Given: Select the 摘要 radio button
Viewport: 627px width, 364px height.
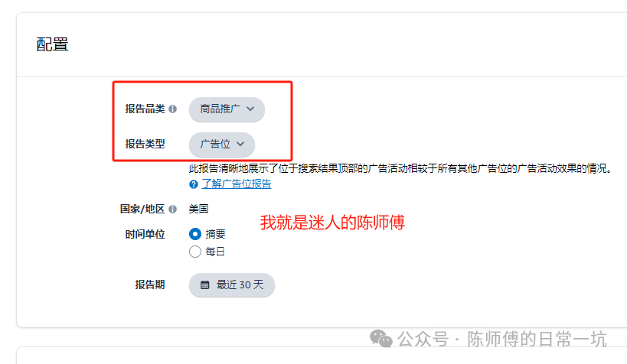Looking at the screenshot, I should click(x=195, y=234).
